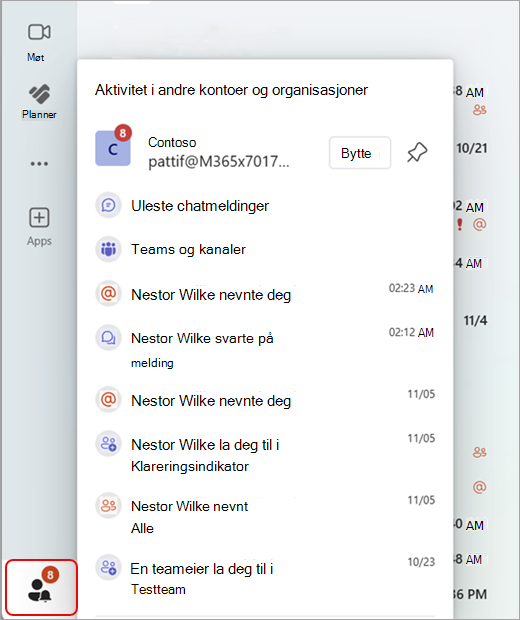Click the Contoso organization name
This screenshot has height=620, width=520.
[x=172, y=142]
